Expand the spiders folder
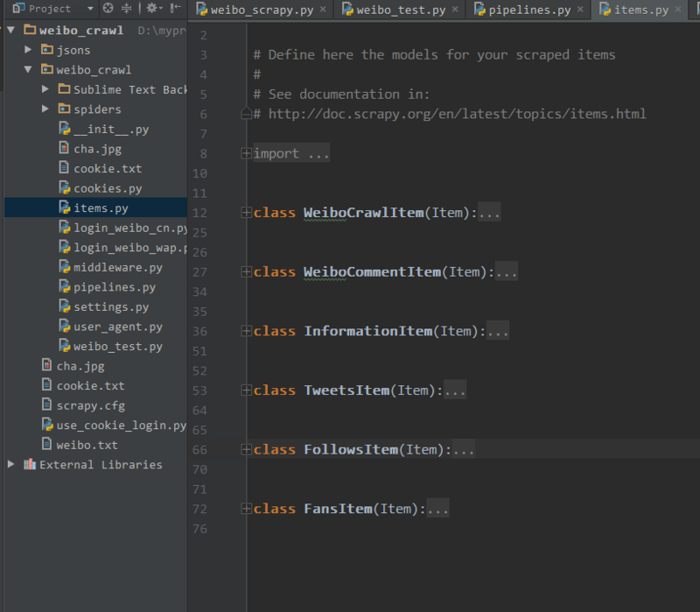The width and height of the screenshot is (700, 612). (x=45, y=109)
